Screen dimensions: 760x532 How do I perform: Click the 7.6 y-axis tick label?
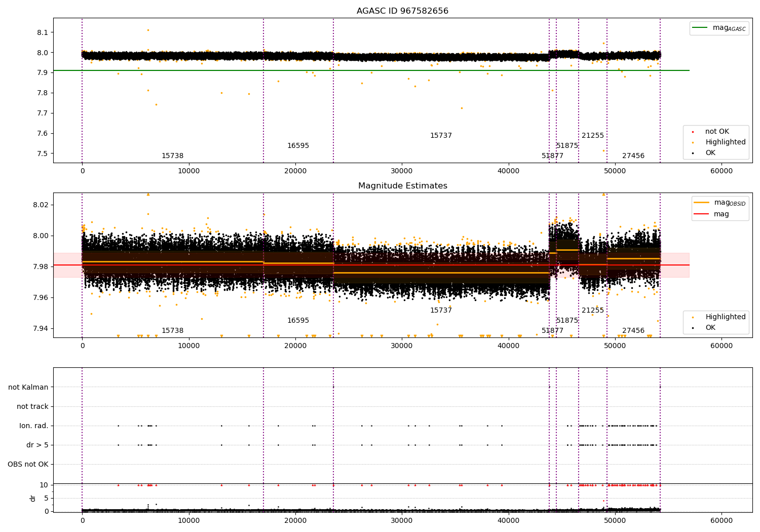[43, 134]
